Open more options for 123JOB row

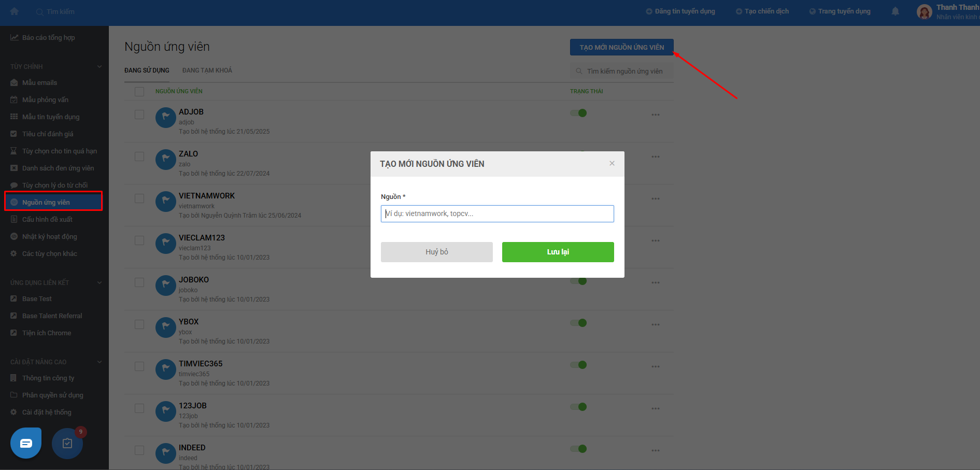[x=656, y=408]
